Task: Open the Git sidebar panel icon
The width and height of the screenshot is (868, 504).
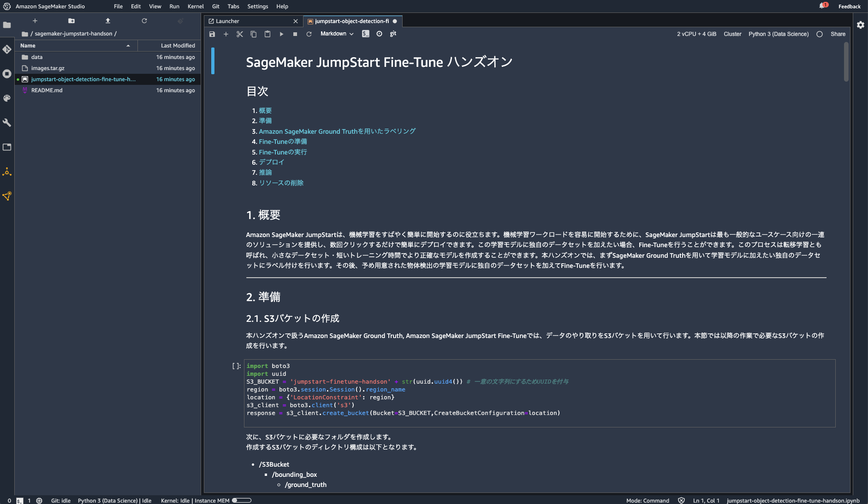Action: click(7, 49)
